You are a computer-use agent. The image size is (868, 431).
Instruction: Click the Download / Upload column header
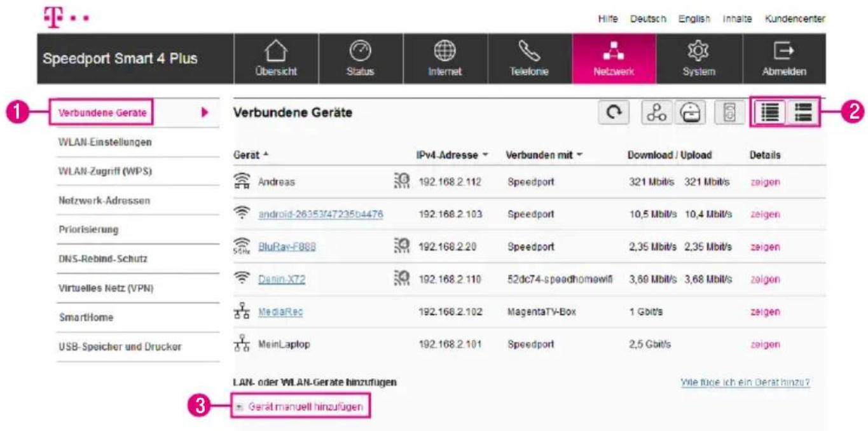[670, 155]
